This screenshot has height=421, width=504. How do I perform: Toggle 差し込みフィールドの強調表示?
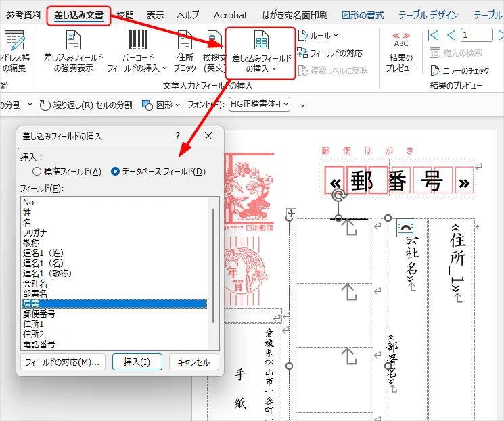tap(73, 51)
